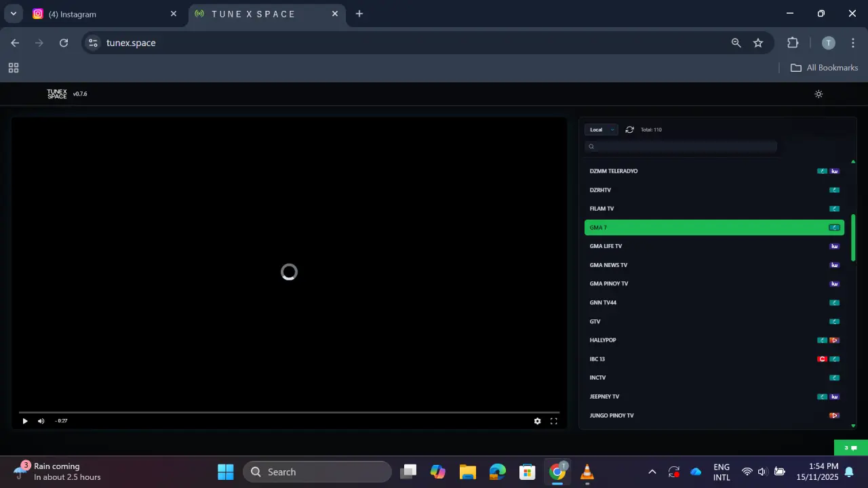Refresh the channel list
The height and width of the screenshot is (488, 868).
tap(629, 129)
